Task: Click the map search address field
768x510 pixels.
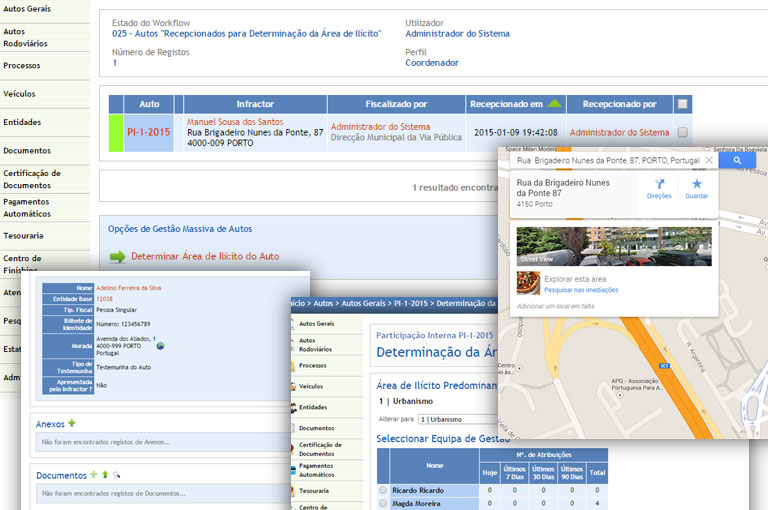Action: (x=608, y=160)
